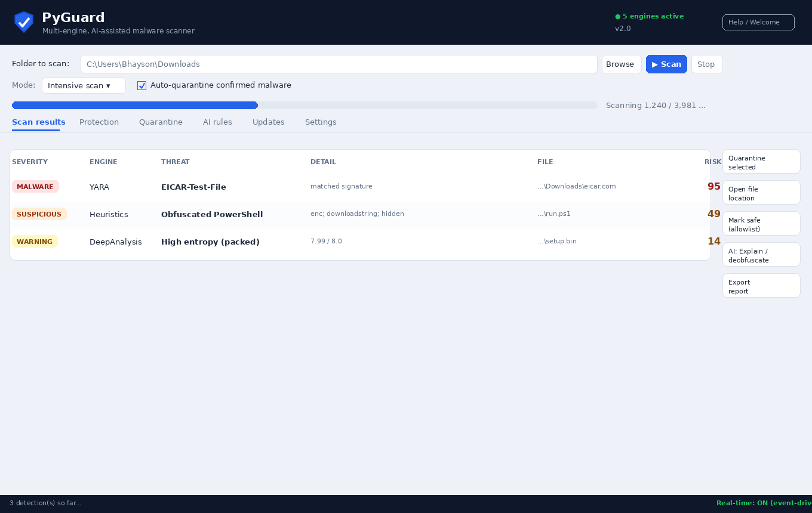Select the SUSPICIOUS severity badge
The image size is (812, 513).
(39, 214)
